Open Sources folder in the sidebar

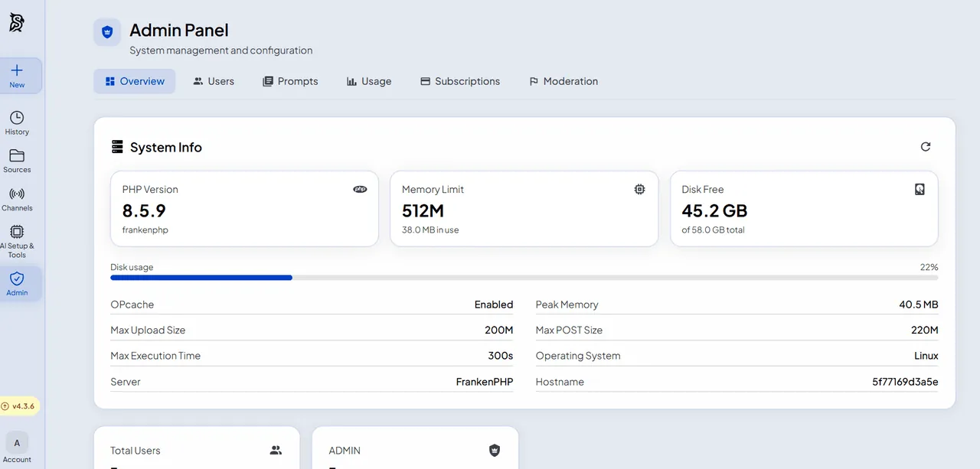[x=17, y=161]
